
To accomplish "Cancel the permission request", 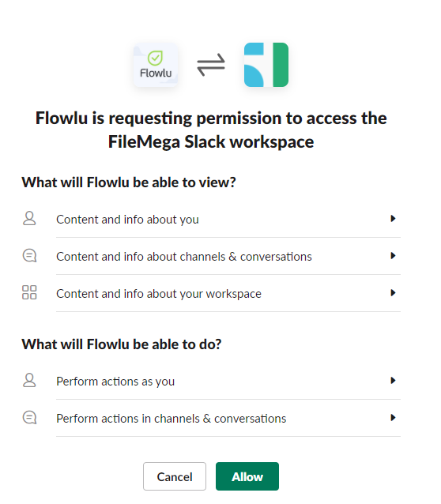I will 175,476.
